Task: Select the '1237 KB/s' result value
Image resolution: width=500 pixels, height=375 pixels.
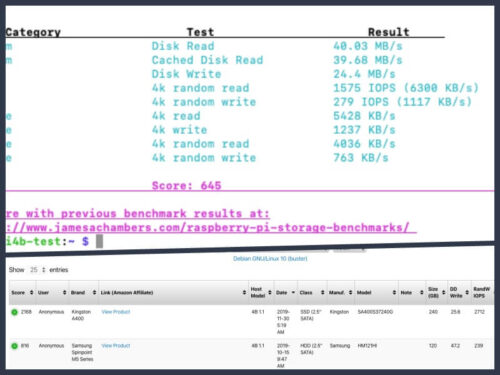Action: (364, 130)
